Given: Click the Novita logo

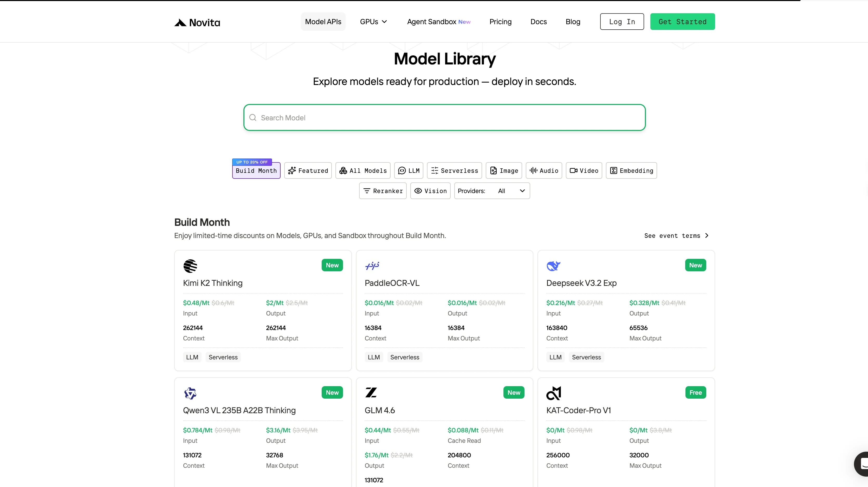Looking at the screenshot, I should tap(197, 22).
